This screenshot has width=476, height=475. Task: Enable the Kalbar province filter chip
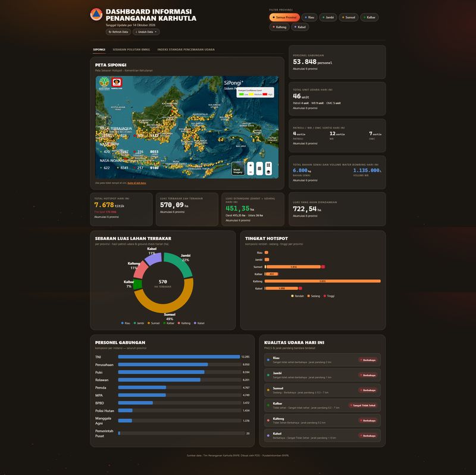369,17
